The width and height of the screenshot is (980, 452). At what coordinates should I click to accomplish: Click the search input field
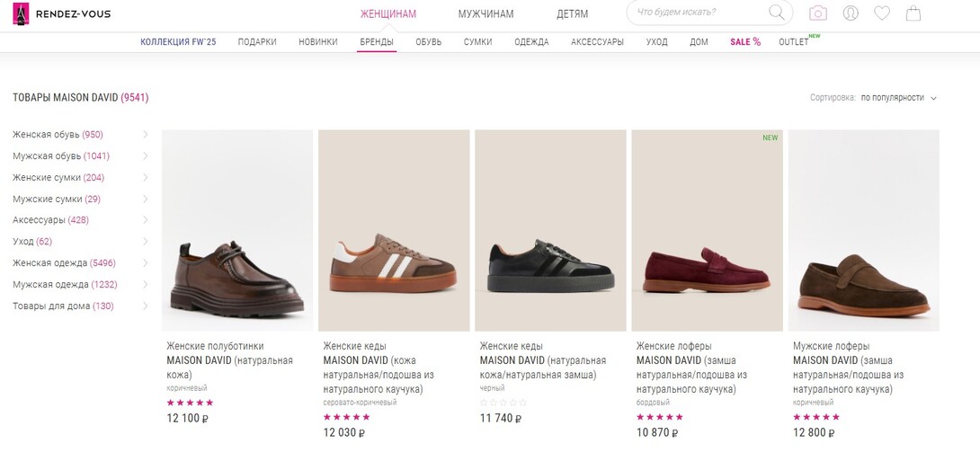coord(697,13)
